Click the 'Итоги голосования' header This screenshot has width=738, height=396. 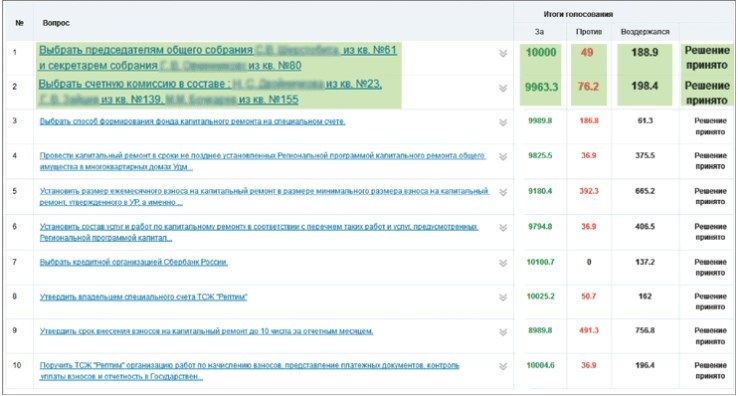578,14
